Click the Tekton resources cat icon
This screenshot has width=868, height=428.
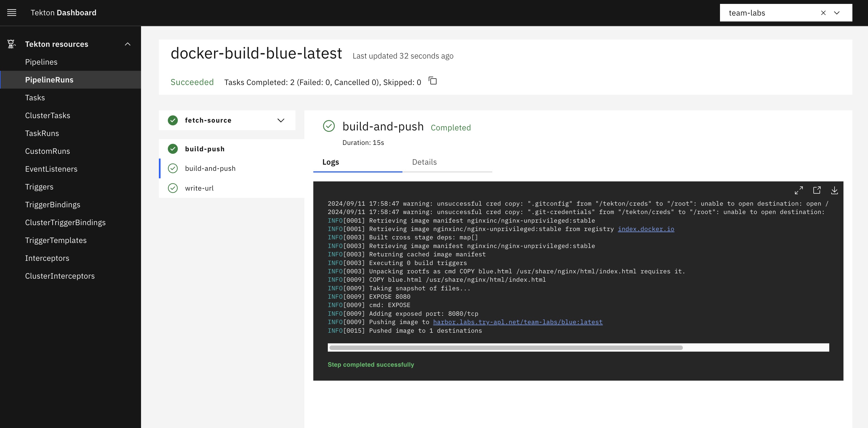11,44
